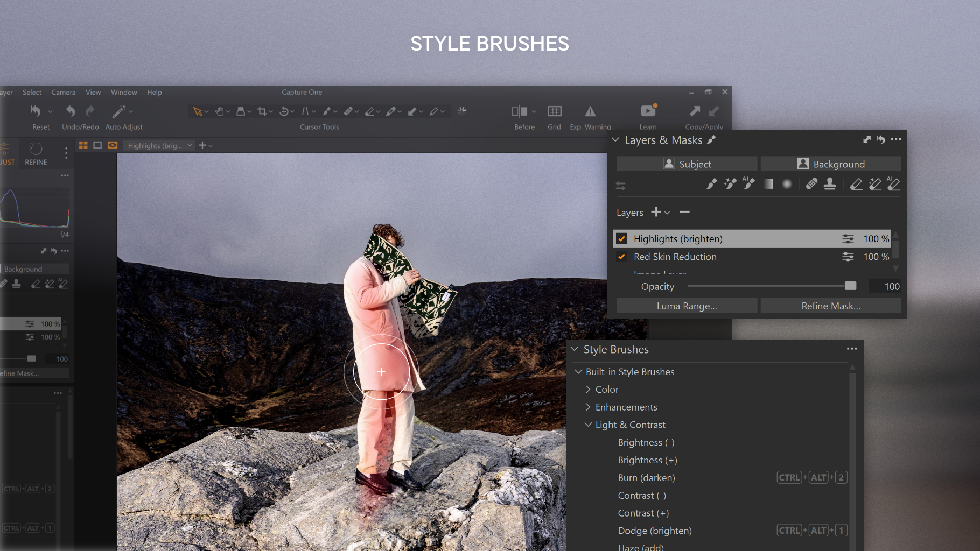Expand the Enhancements brush group
This screenshot has width=980, height=551.
coord(588,407)
